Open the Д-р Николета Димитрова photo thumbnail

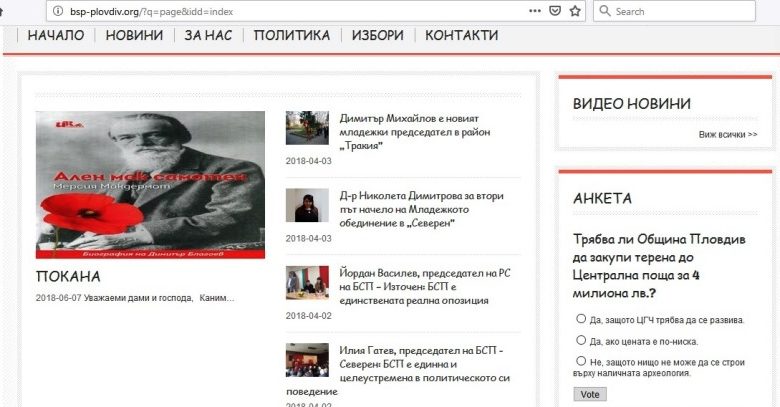pyautogui.click(x=307, y=205)
